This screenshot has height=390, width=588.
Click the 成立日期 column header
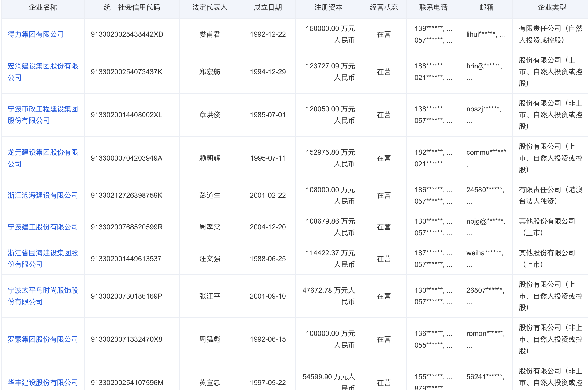268,7
